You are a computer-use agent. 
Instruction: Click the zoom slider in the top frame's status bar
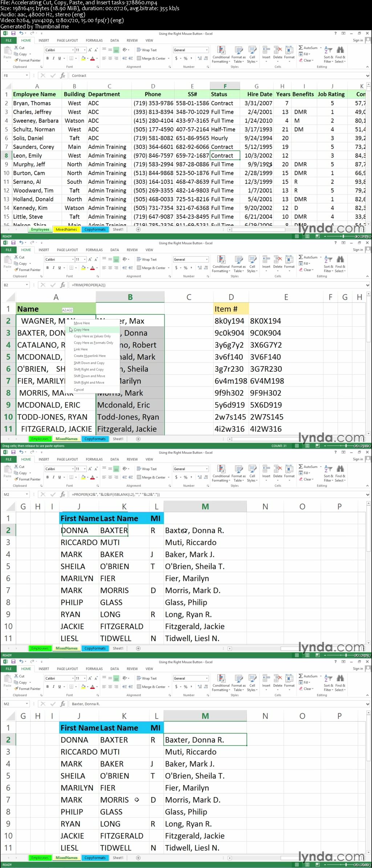pos(343,236)
